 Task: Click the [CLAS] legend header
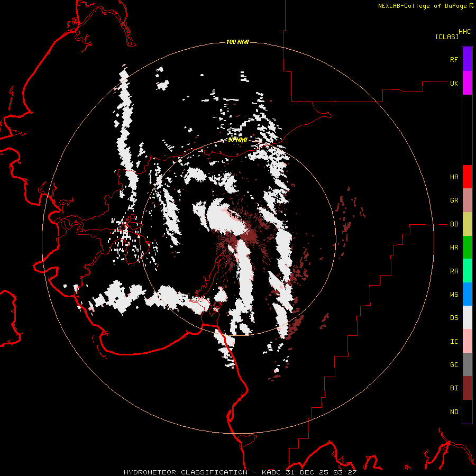pos(447,36)
